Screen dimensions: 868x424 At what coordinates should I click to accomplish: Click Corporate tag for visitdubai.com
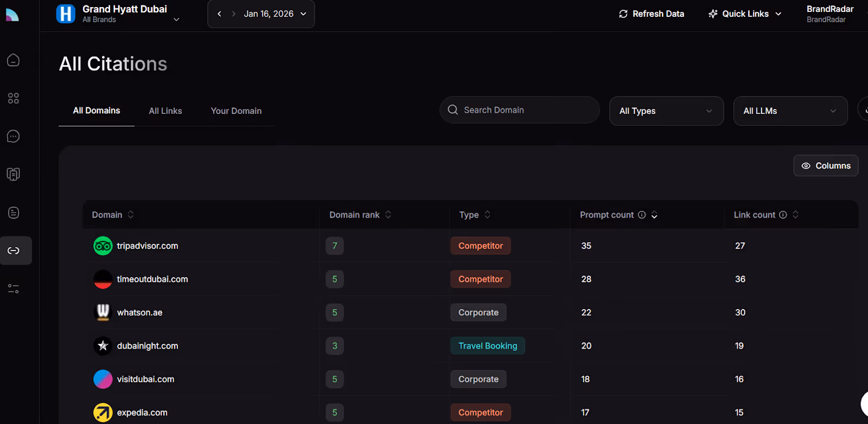click(x=478, y=379)
